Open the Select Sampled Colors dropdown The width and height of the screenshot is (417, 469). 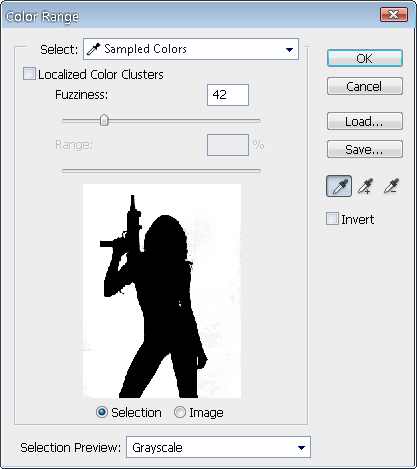tap(191, 49)
